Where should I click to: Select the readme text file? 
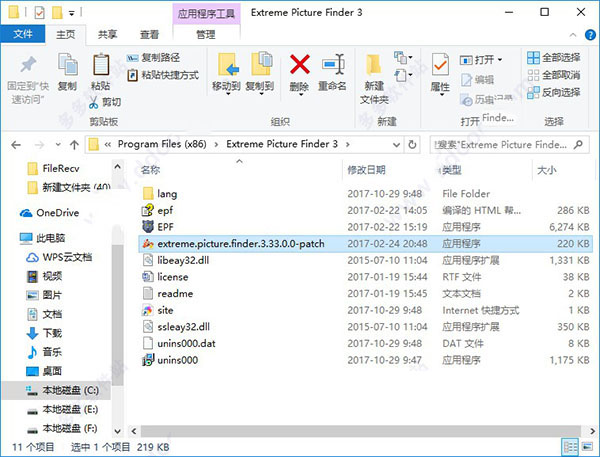[365, 294]
